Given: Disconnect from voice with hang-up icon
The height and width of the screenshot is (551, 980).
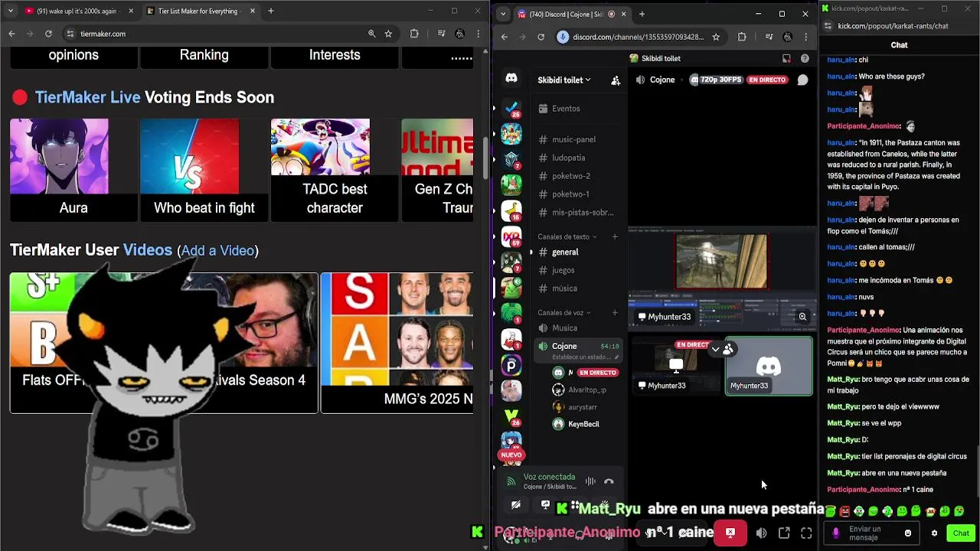Looking at the screenshot, I should [x=609, y=481].
